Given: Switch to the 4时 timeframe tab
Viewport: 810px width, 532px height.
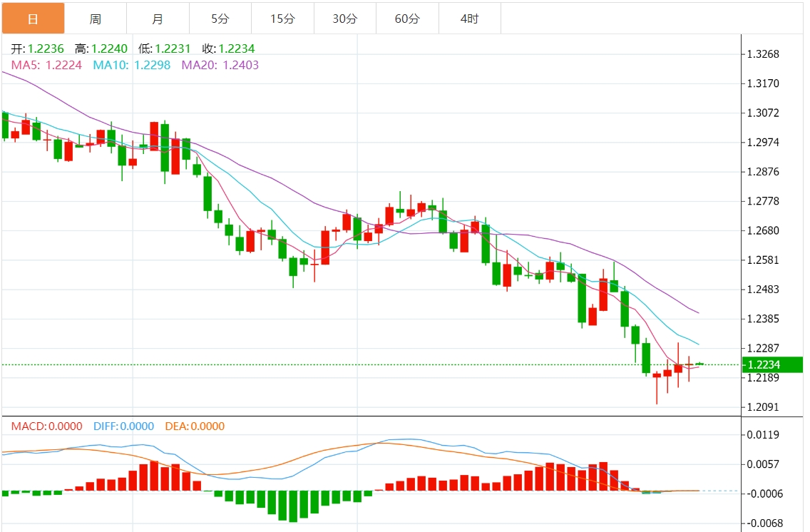Looking at the screenshot, I should 470,19.
